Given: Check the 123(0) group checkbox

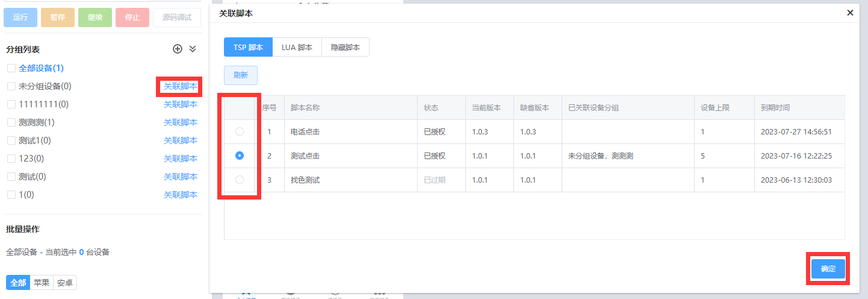Looking at the screenshot, I should click(11, 159).
